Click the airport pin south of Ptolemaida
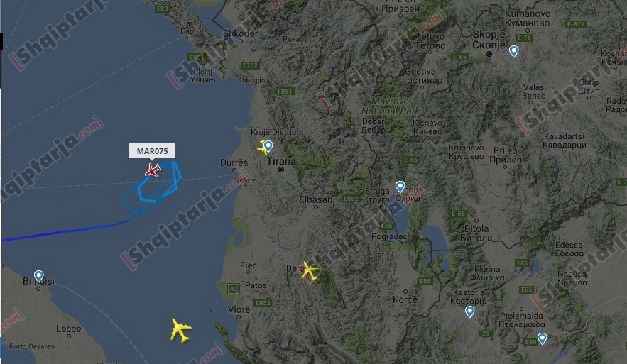 click(x=542, y=338)
